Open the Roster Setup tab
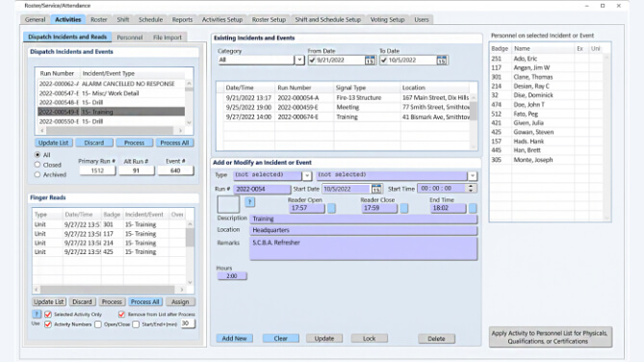The height and width of the screenshot is (362, 644). 269,19
